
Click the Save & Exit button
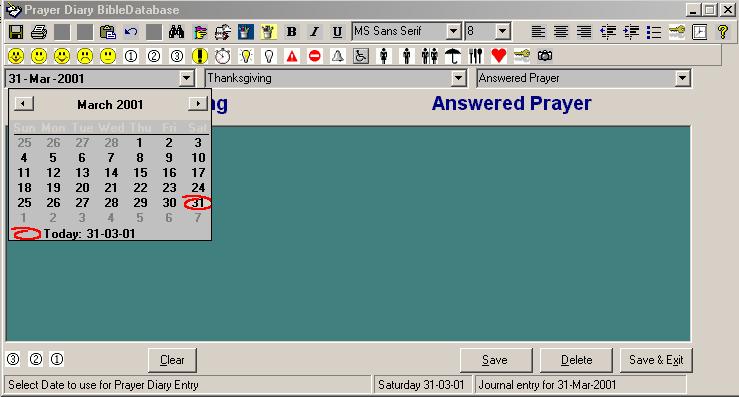pyautogui.click(x=656, y=360)
